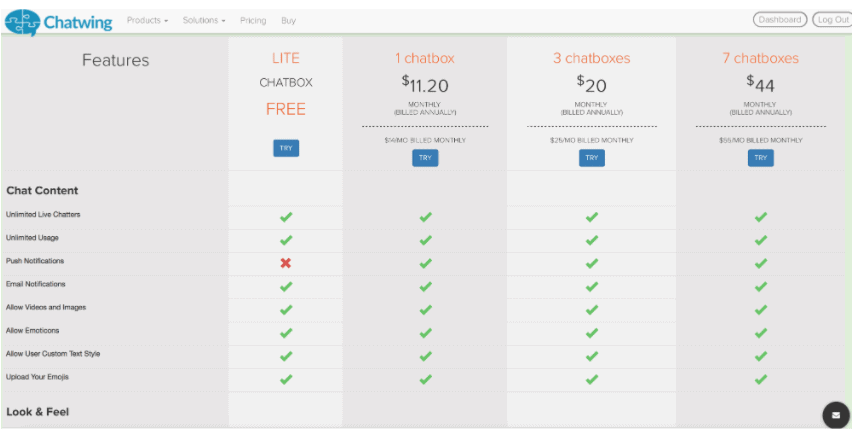Click 1 chatbox checkmark for Allow Emoticons

tap(425, 333)
